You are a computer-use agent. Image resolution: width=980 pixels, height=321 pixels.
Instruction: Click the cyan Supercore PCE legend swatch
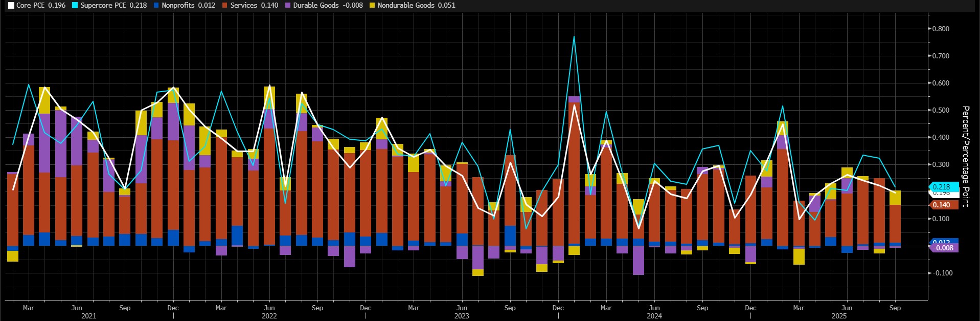[x=75, y=6]
